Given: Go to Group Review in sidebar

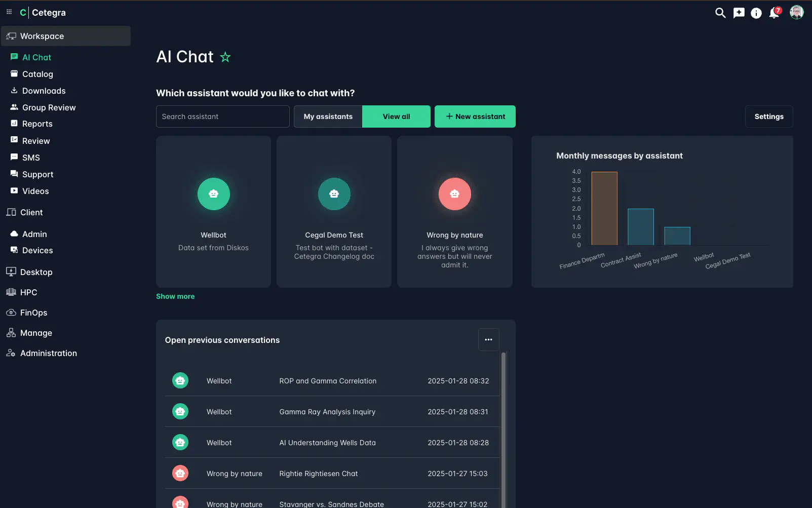Looking at the screenshot, I should click(x=49, y=107).
